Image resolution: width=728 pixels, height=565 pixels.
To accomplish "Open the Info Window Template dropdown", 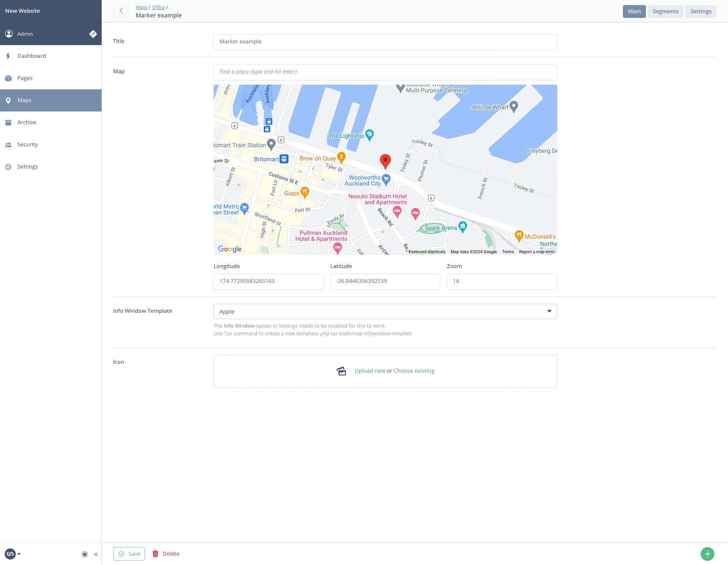I will coord(385,311).
